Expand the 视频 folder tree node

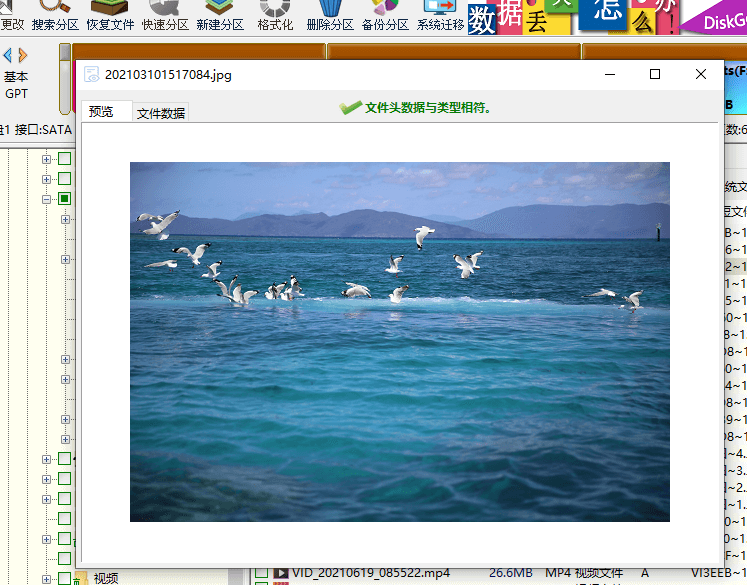point(46,578)
